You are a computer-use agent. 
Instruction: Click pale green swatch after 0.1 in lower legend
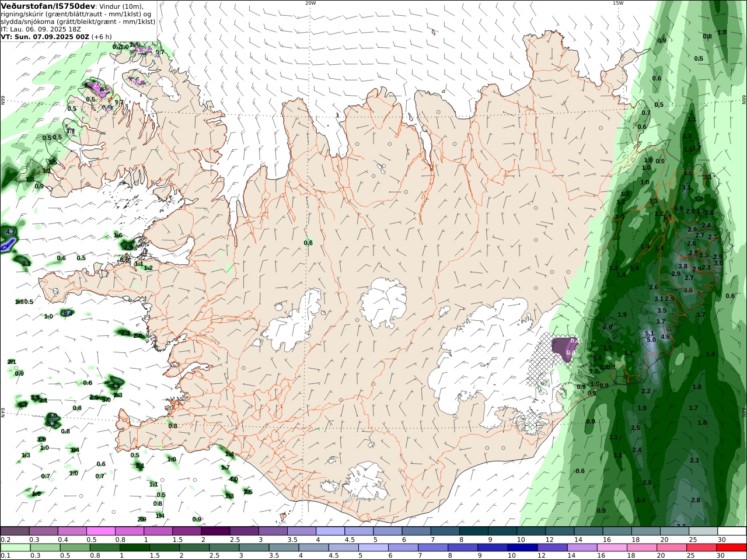[15, 548]
